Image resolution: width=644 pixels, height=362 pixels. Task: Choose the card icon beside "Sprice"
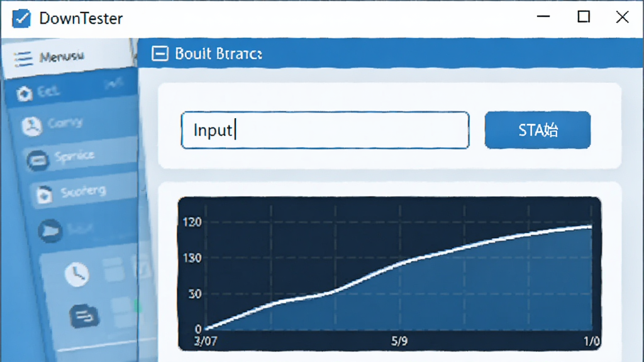point(38,160)
